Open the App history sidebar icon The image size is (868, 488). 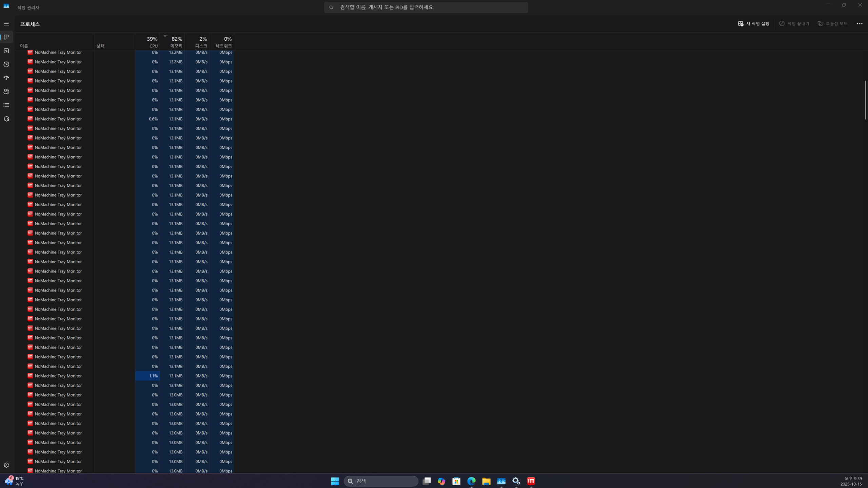click(x=6, y=64)
